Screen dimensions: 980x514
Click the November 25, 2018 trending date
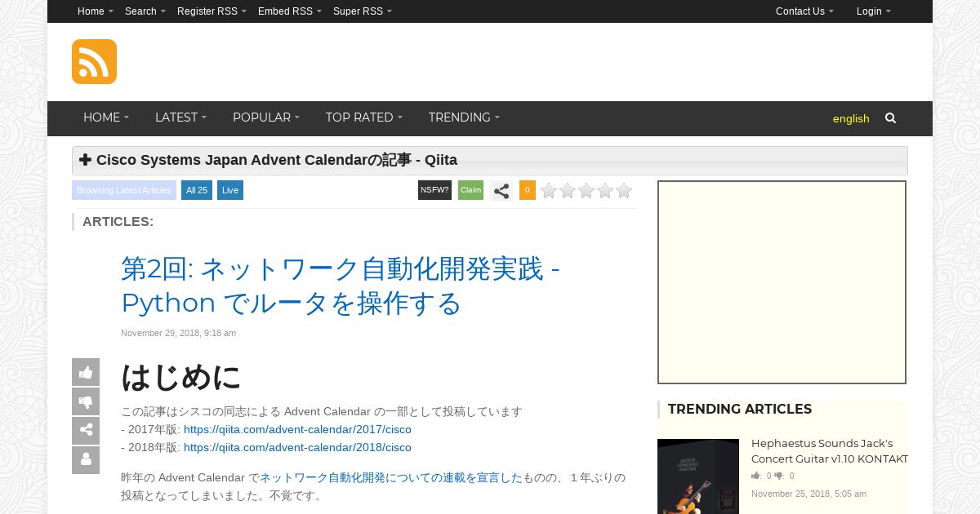808,494
